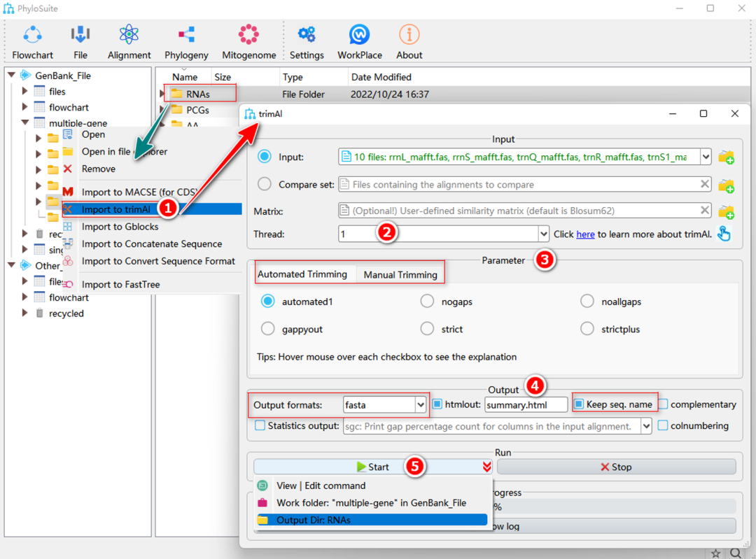The image size is (756, 559).
Task: Sort by Date Modified column header
Action: click(381, 77)
